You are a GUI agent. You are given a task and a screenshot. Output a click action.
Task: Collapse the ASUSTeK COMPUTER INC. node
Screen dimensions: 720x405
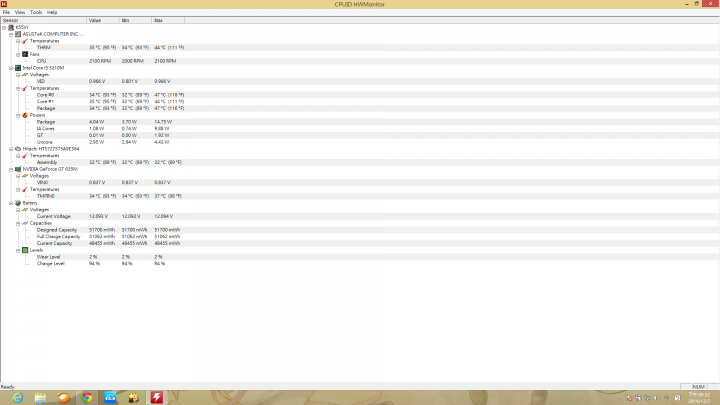(11, 34)
